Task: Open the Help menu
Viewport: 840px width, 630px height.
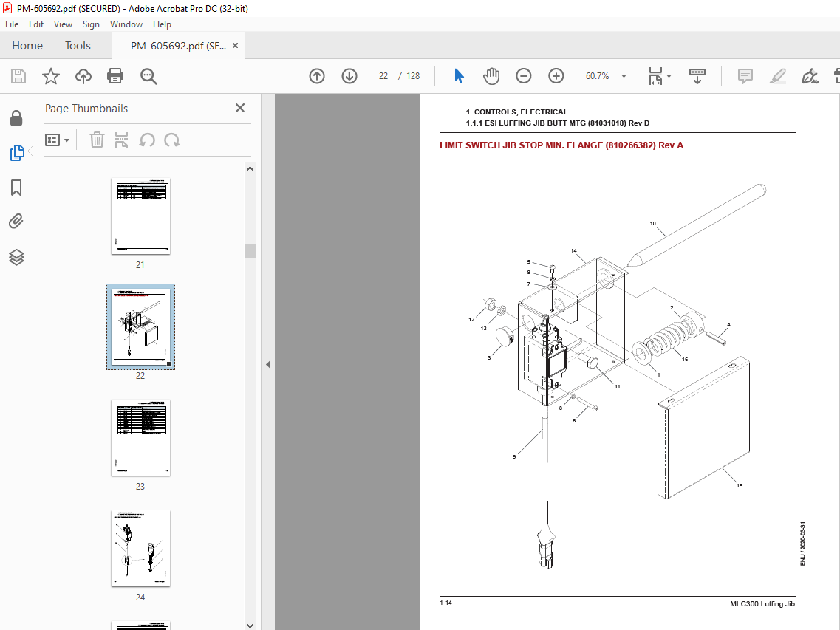Action: (x=162, y=24)
